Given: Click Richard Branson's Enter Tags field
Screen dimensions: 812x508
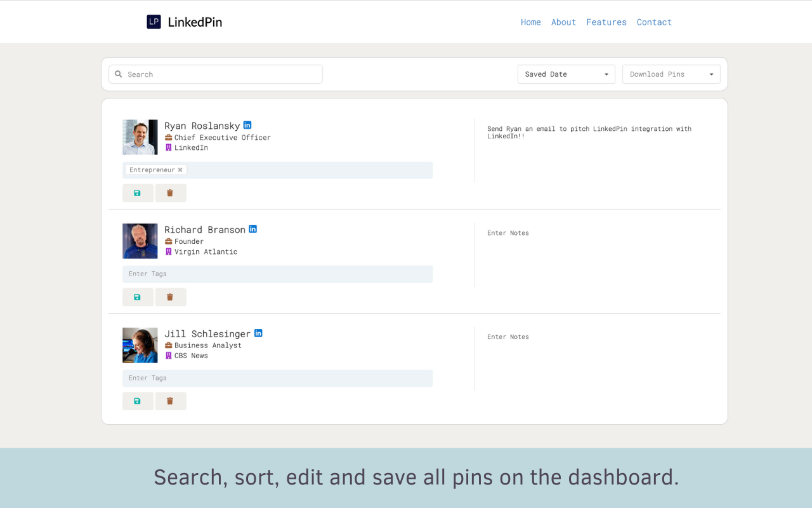Looking at the screenshot, I should [x=278, y=274].
